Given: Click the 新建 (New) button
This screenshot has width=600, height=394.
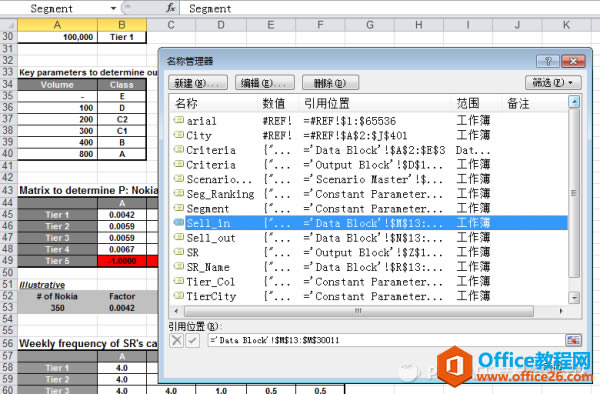Looking at the screenshot, I should coord(198,83).
